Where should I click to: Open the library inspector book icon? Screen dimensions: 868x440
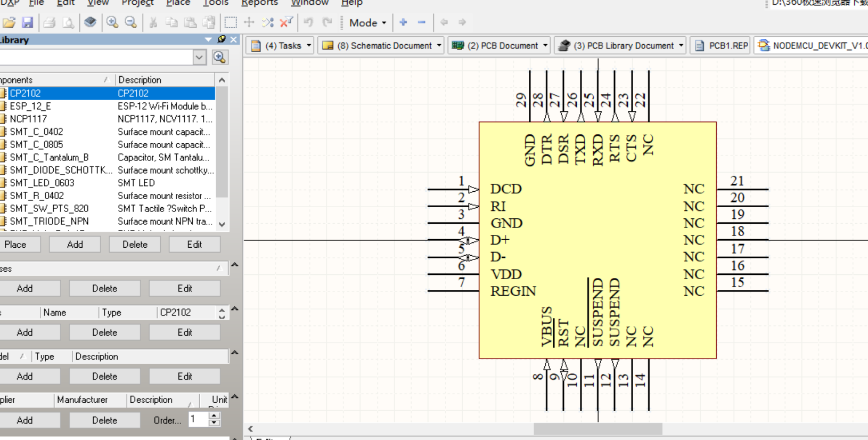click(x=91, y=22)
